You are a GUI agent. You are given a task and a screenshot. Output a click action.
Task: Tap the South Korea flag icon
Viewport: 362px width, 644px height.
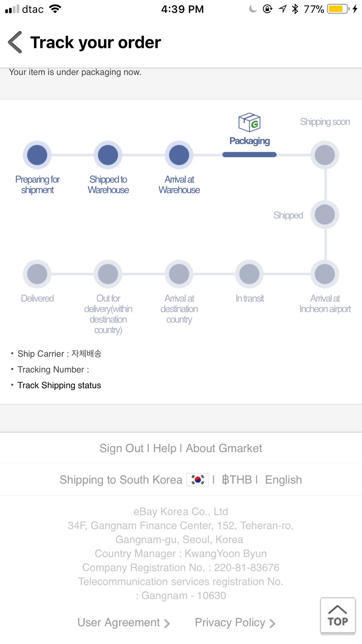198,480
